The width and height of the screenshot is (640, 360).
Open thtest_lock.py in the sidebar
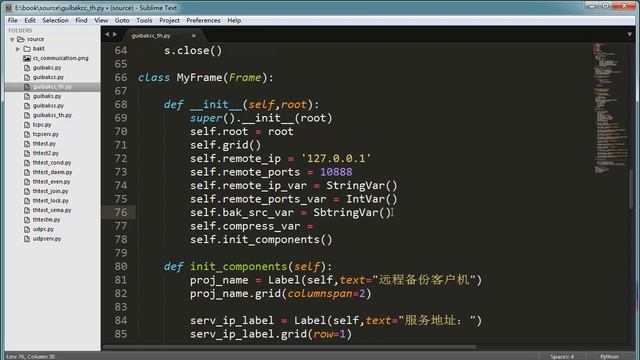pyautogui.click(x=51, y=201)
